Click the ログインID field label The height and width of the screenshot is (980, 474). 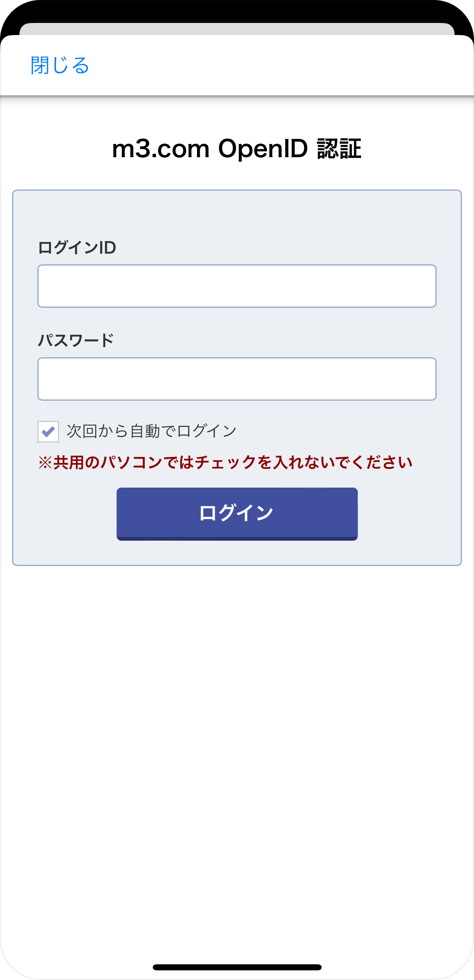77,247
